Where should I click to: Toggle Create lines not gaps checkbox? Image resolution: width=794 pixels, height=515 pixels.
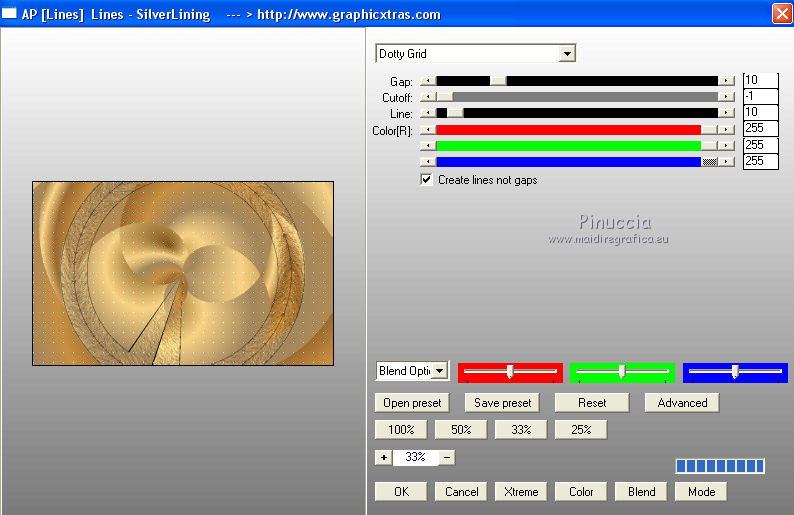coord(426,180)
